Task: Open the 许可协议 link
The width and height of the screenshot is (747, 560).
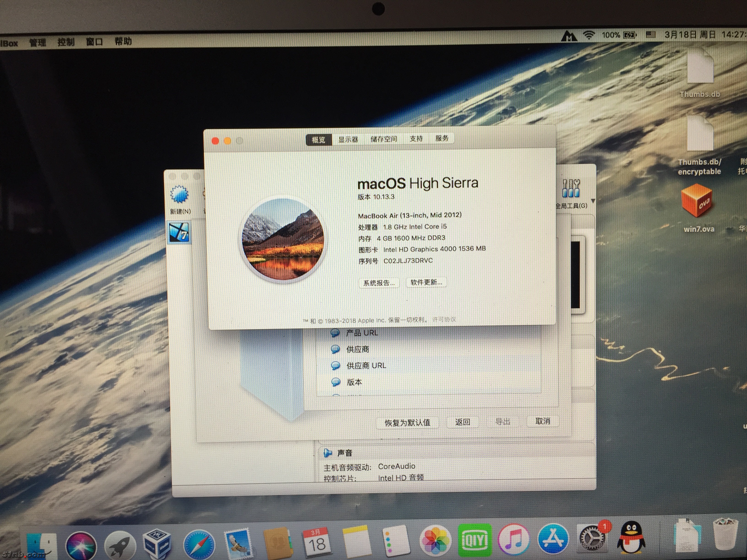Action: coord(444,319)
